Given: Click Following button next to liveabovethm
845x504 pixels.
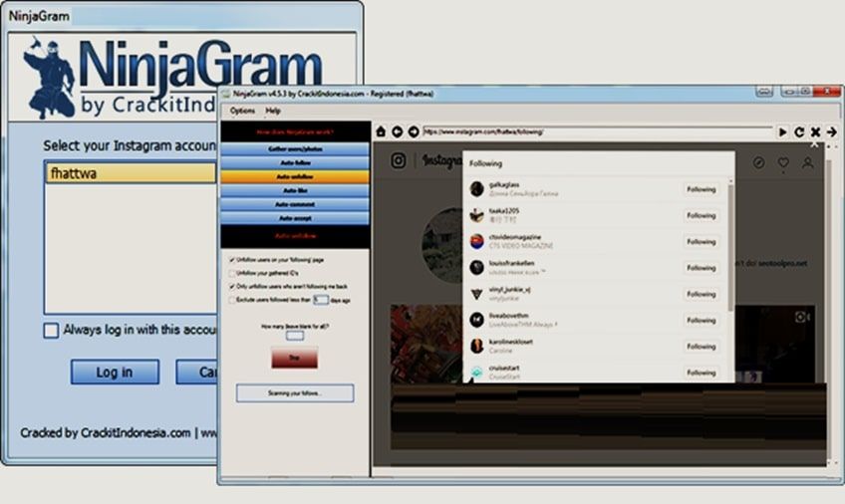Looking at the screenshot, I should [x=702, y=321].
